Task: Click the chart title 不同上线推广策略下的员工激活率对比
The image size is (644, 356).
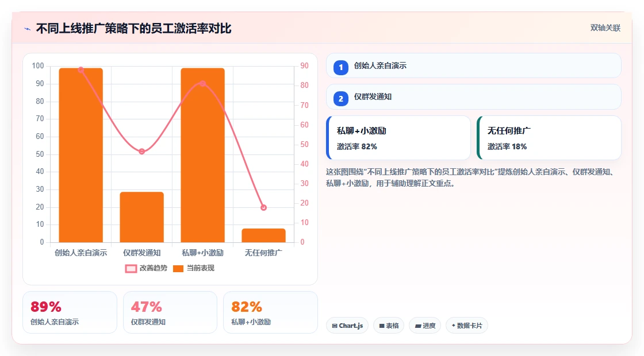Action: 134,29
